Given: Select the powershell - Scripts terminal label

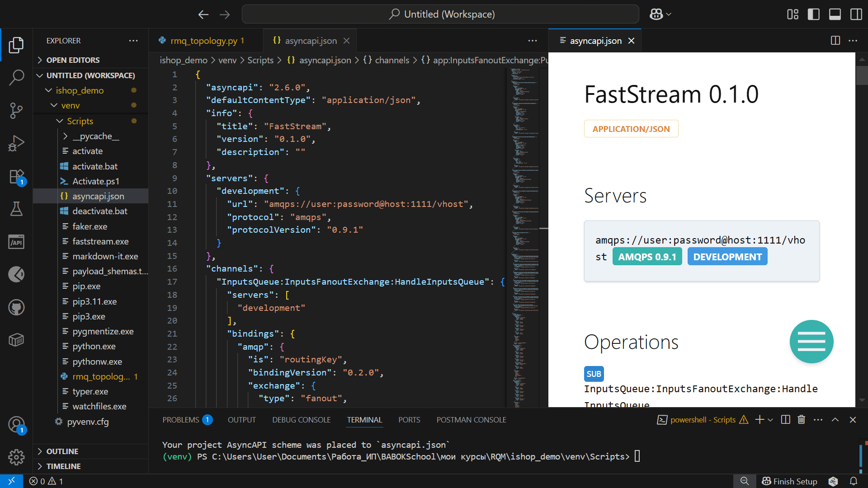Looking at the screenshot, I should coord(703,420).
